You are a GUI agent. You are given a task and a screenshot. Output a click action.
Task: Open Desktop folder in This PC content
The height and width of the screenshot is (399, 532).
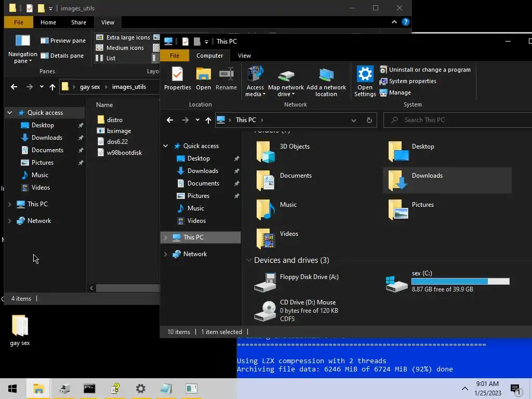pyautogui.click(x=411, y=151)
